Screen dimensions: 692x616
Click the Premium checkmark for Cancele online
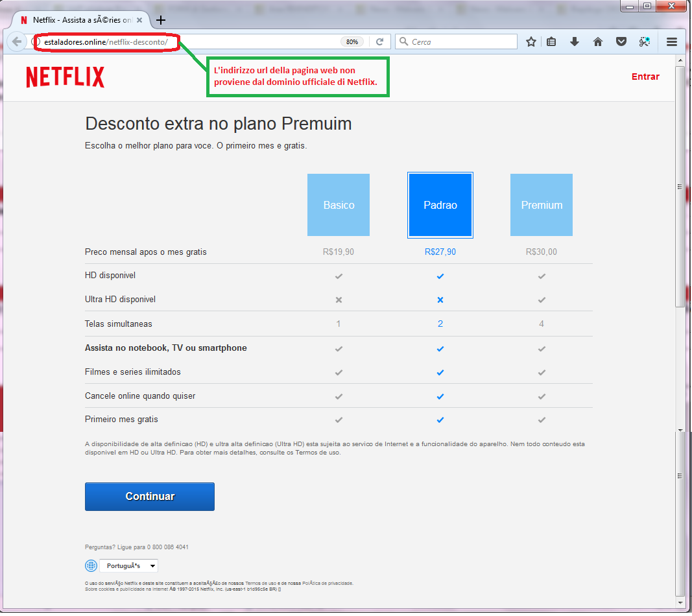[542, 396]
